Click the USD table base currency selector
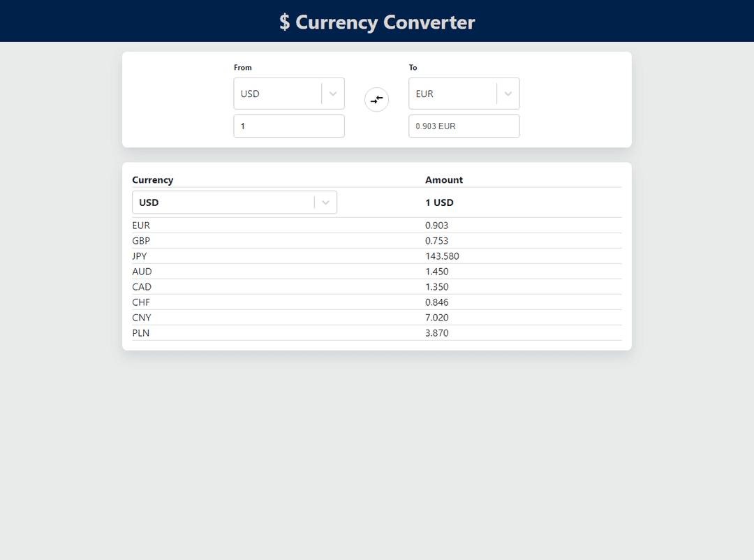Image resolution: width=754 pixels, height=560 pixels. click(223, 202)
